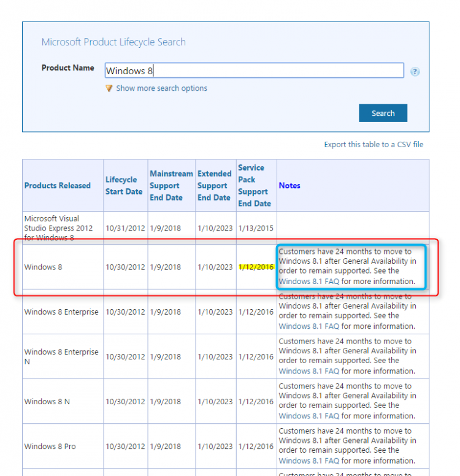
Task: Click 10/30/2012 date in Windows 8 N row
Action: (125, 402)
